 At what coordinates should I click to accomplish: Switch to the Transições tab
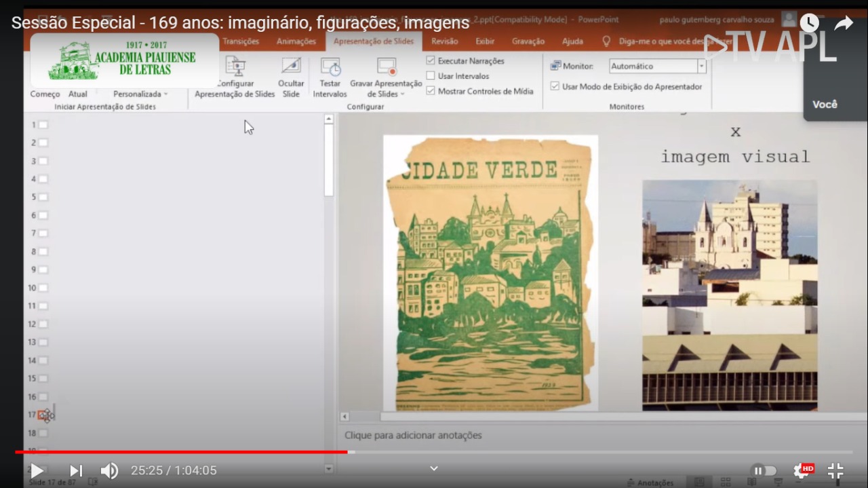[241, 41]
